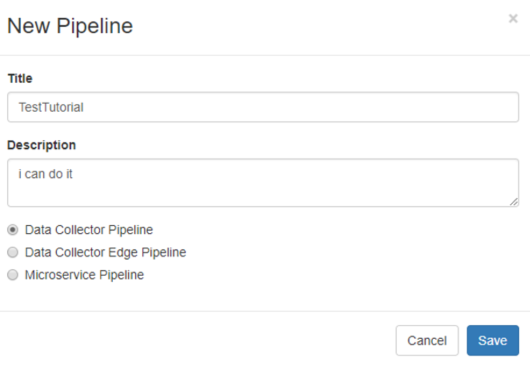Click the 'New Pipeline' dialog heading

click(70, 26)
